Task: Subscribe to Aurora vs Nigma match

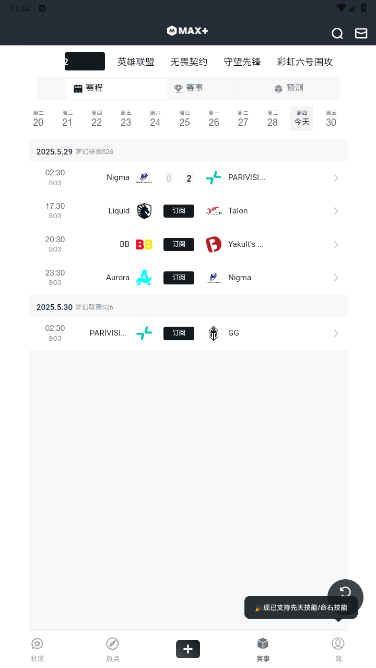Action: tap(179, 277)
